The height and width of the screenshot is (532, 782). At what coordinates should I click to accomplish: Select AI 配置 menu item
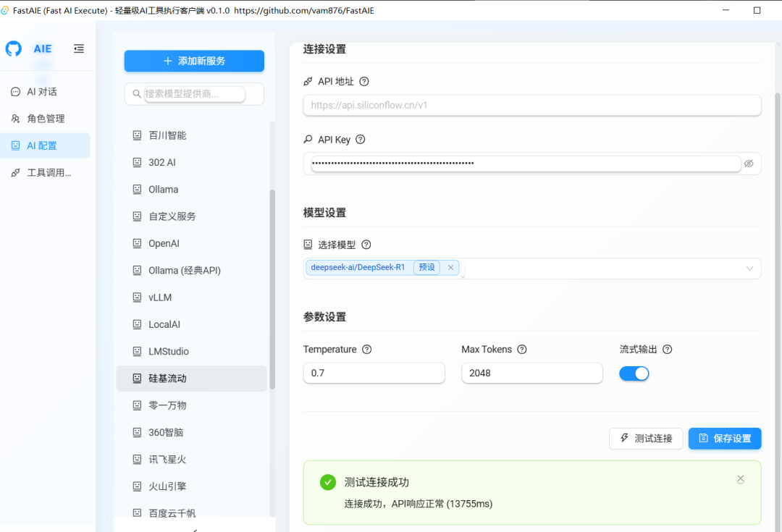coord(45,145)
